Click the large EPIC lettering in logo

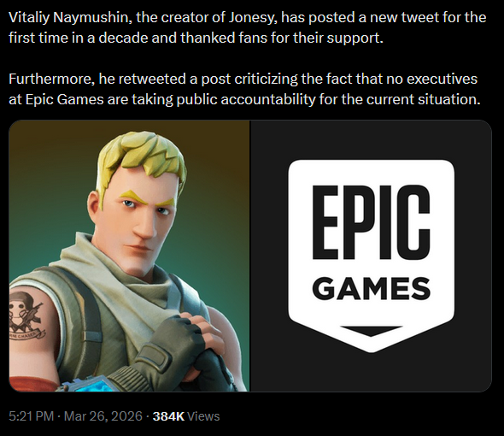tap(371, 222)
